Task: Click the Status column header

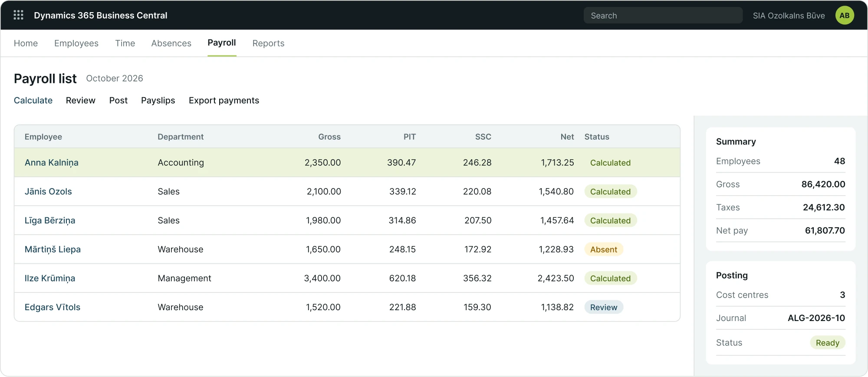Action: tap(597, 137)
